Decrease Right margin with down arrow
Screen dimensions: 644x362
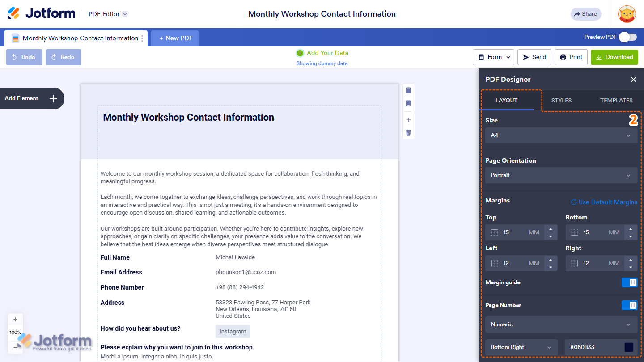(x=631, y=267)
